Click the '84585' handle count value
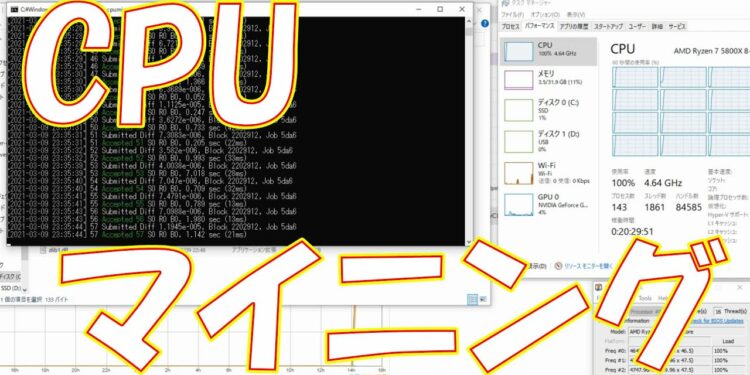750x375 pixels. tap(689, 207)
